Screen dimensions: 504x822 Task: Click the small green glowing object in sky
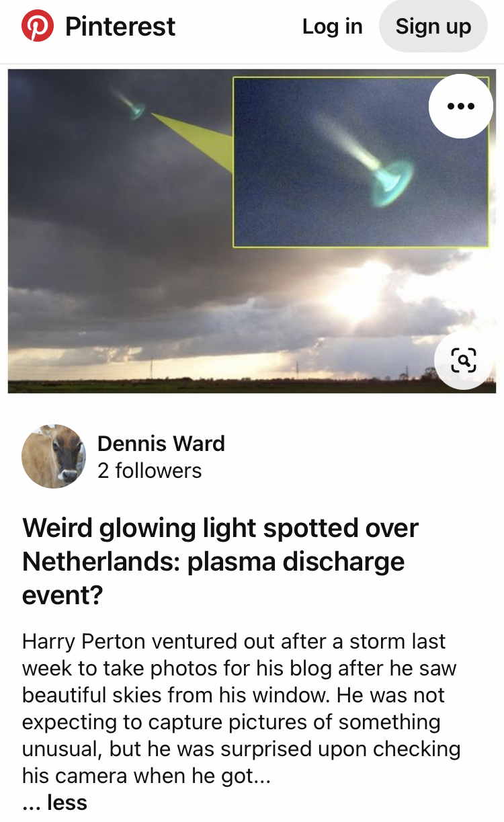tap(136, 110)
